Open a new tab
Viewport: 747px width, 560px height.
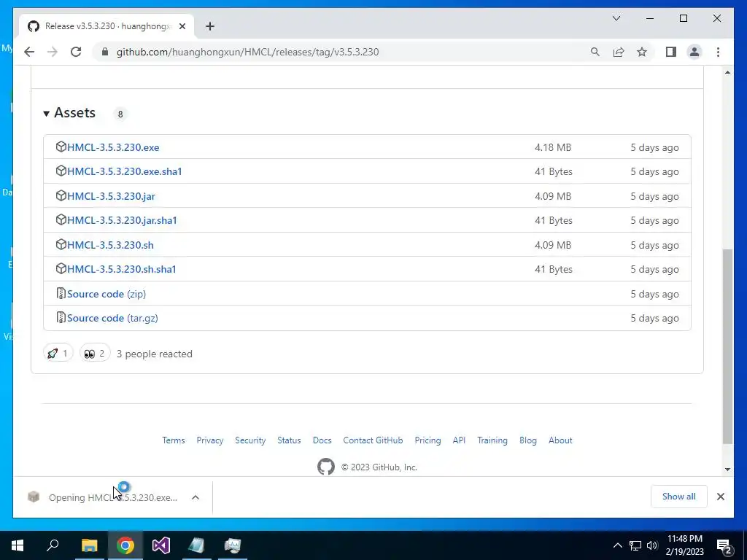click(x=210, y=26)
